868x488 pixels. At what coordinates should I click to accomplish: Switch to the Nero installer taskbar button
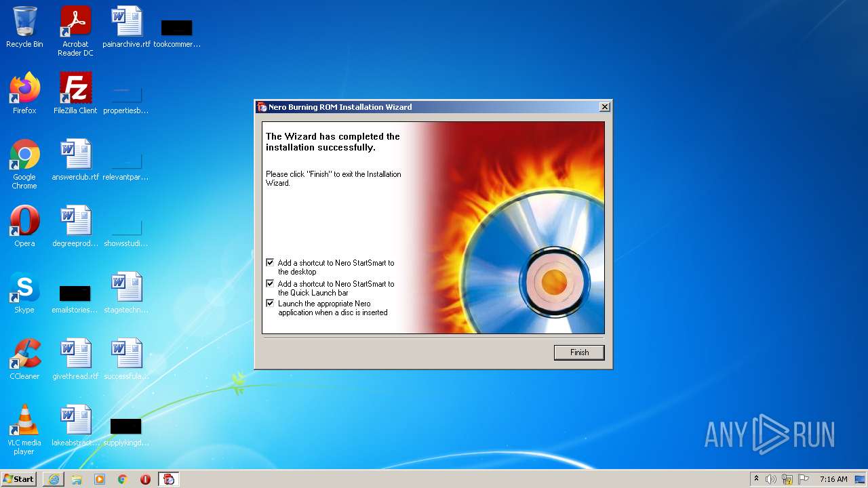[x=168, y=479]
